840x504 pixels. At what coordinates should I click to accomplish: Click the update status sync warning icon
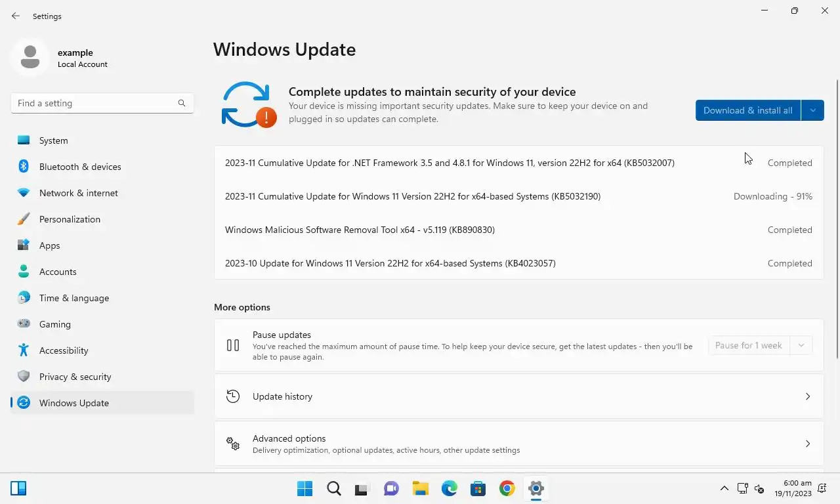pos(249,105)
